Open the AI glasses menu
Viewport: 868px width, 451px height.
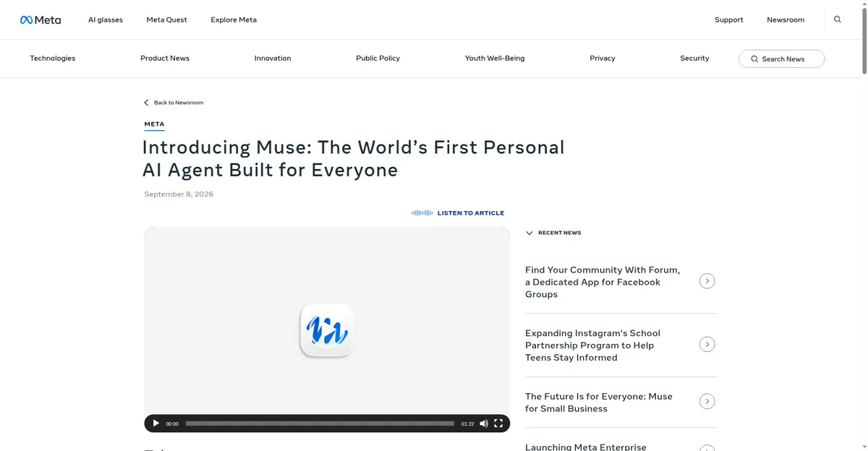pyautogui.click(x=106, y=20)
